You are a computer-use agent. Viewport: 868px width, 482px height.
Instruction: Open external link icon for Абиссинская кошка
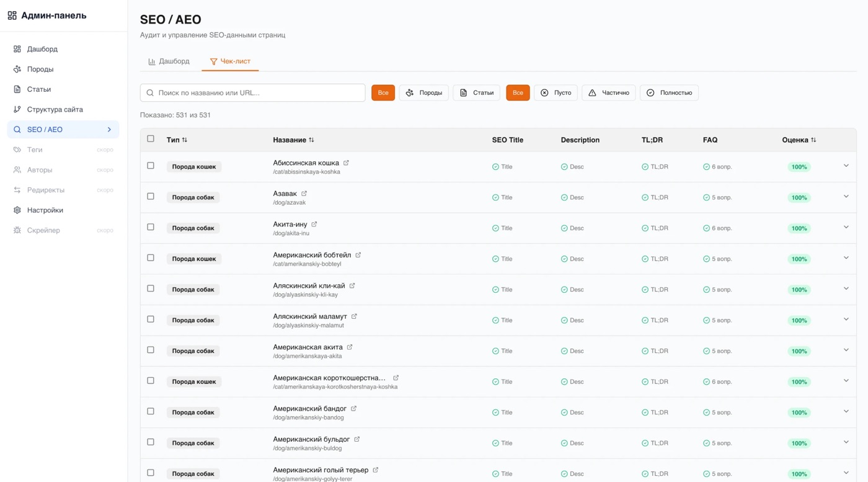(x=346, y=163)
